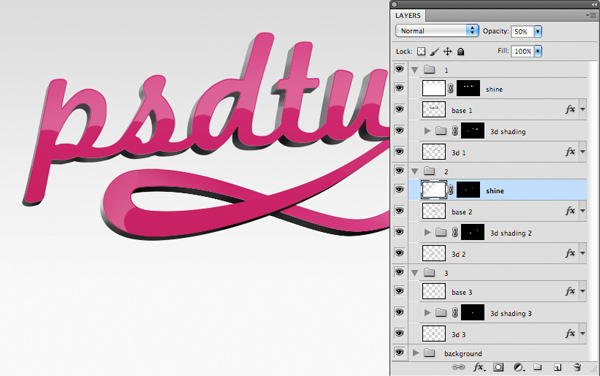Expand 3d shading 2 group triangle
The width and height of the screenshot is (600, 376).
(427, 232)
